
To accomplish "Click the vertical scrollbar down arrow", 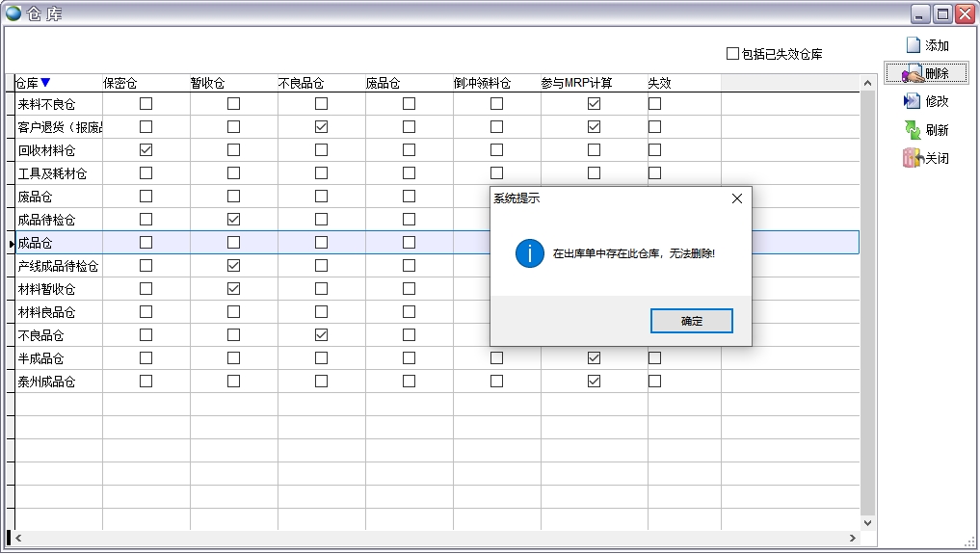I will pyautogui.click(x=867, y=522).
